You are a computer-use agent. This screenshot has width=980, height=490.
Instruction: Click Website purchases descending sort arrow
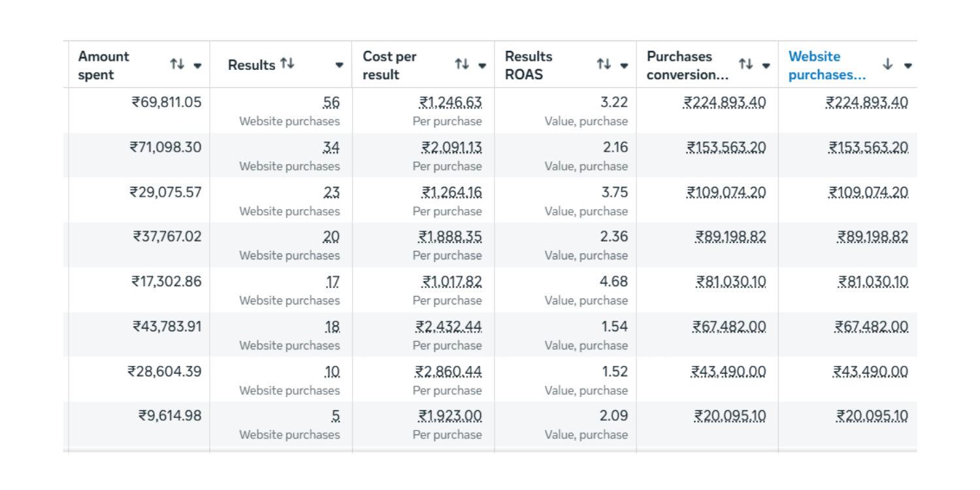tap(887, 64)
